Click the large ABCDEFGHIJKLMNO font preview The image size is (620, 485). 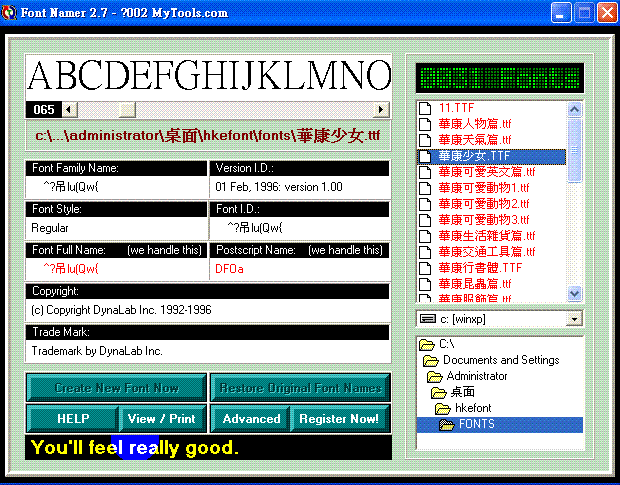[x=209, y=76]
